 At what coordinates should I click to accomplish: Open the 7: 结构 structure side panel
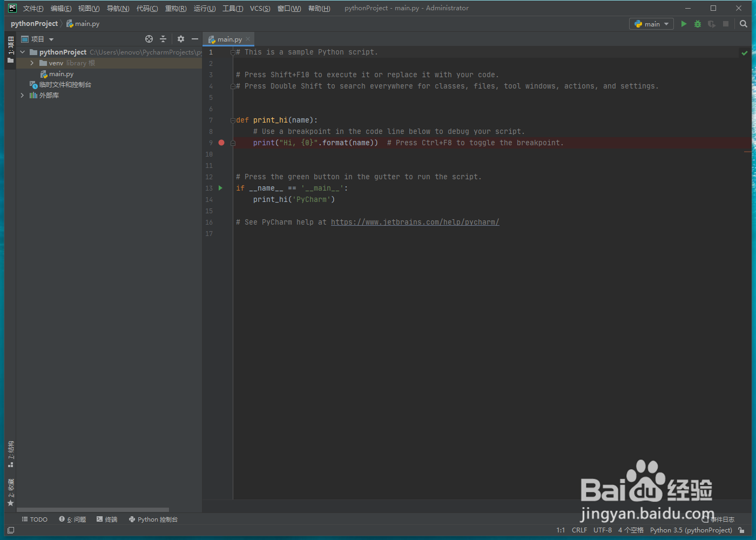[x=11, y=454]
